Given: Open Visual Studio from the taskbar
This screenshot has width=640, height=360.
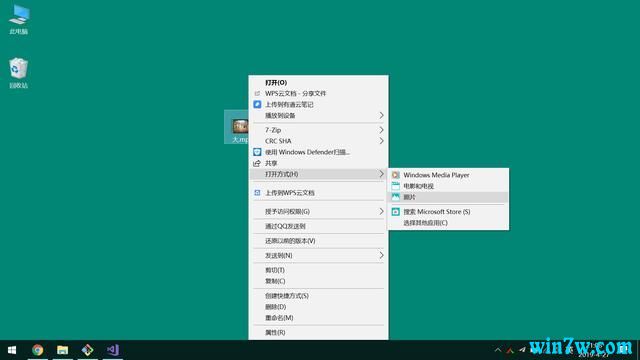Looking at the screenshot, I should tap(113, 350).
